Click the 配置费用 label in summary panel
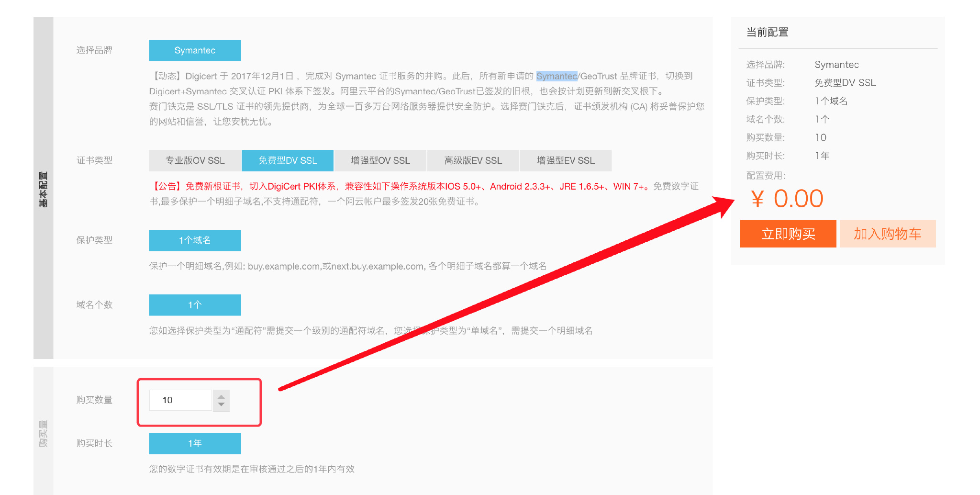Screen dimensions: 980x495 point(766,176)
